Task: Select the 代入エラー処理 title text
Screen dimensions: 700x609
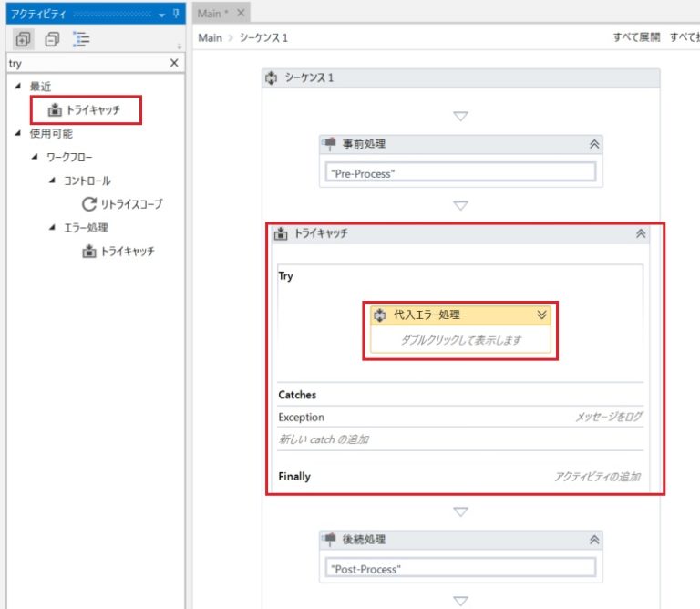Action: pos(427,315)
